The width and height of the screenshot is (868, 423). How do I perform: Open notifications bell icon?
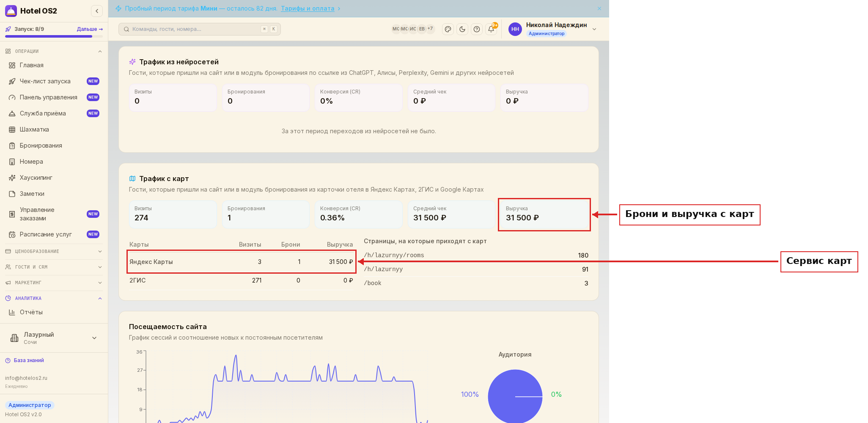(x=491, y=29)
